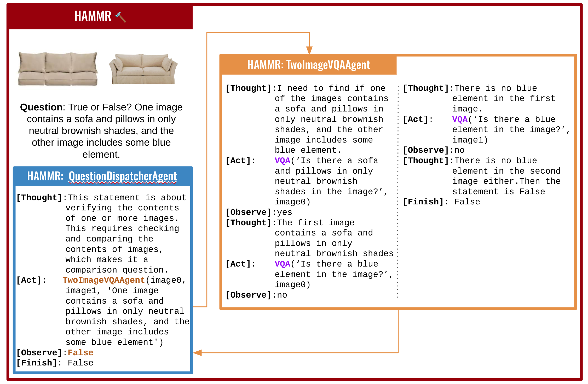Click the orange TwoImageVQAAgent call text

[x=103, y=280]
